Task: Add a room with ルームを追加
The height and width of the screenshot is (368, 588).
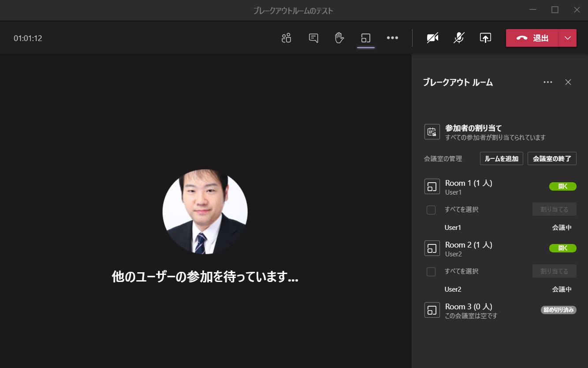Action: tap(502, 158)
